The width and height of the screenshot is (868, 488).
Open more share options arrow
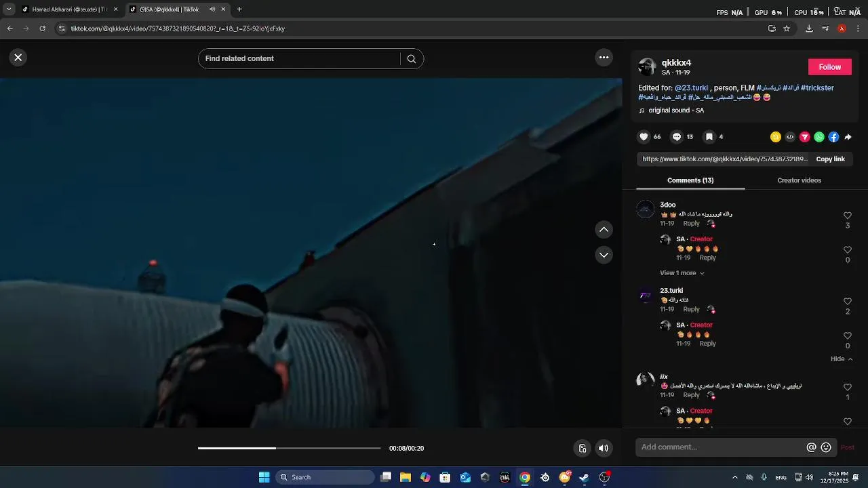click(x=848, y=137)
